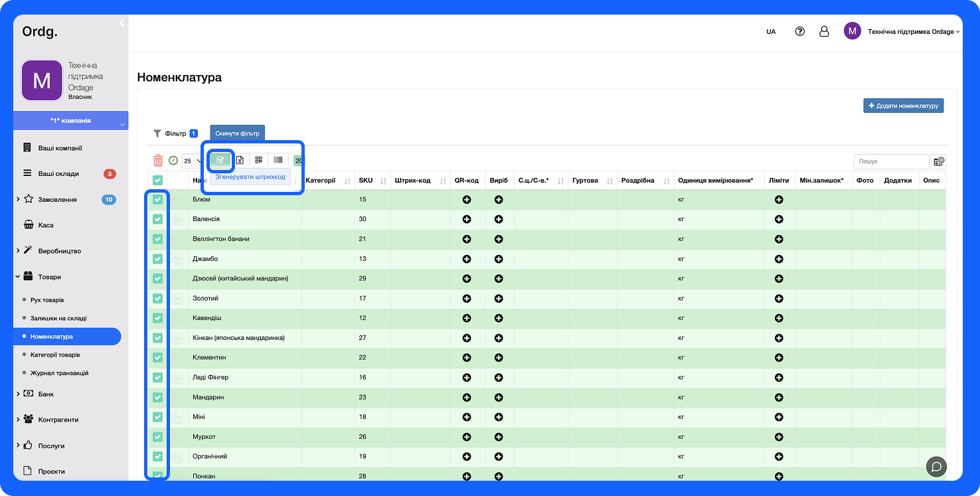Click the QR code toolbar icon

click(x=258, y=160)
